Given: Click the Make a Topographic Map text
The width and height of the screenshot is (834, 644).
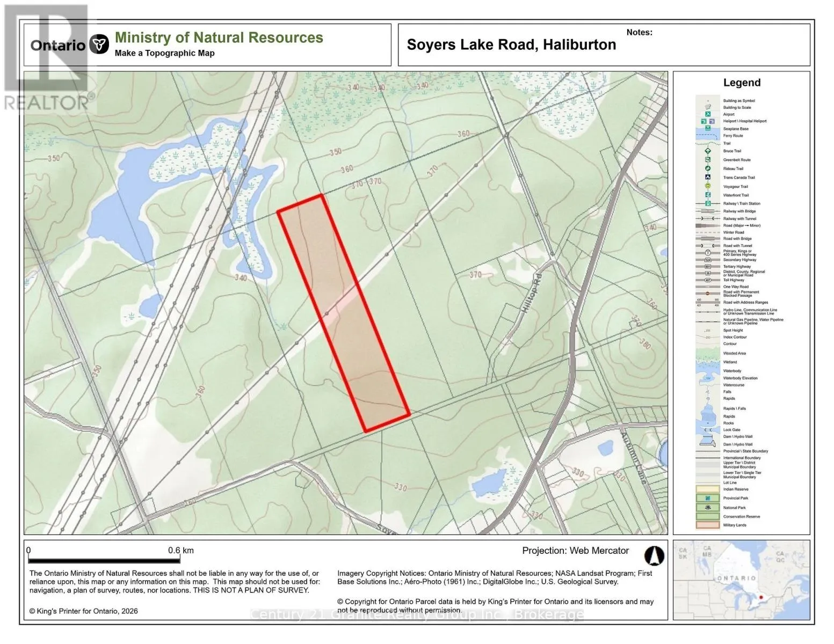Looking at the screenshot, I should coord(165,53).
